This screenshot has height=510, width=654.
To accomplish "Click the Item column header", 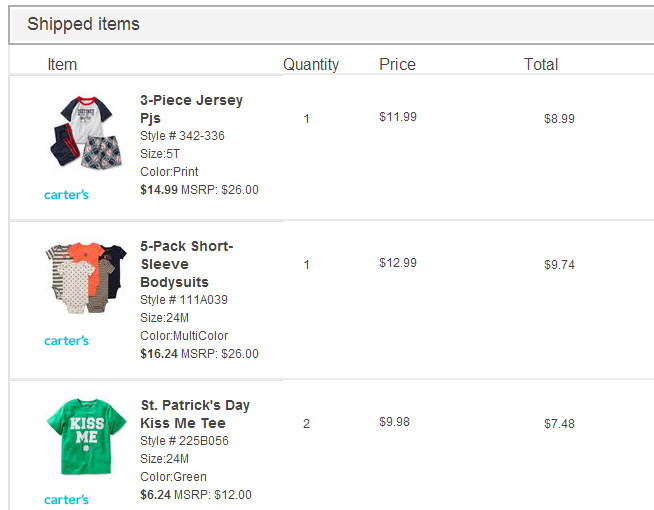I will point(62,65).
